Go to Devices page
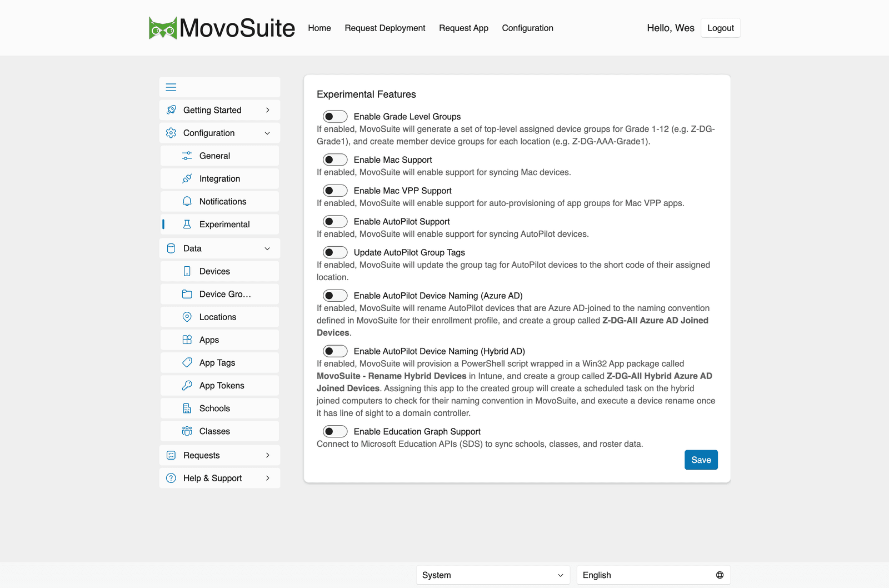Viewport: 889px width, 588px height. click(219, 271)
